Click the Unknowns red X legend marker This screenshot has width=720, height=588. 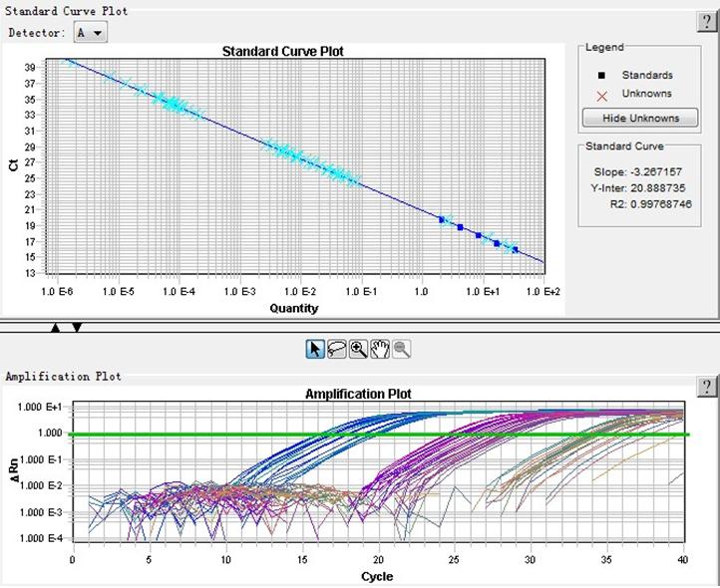click(x=599, y=95)
